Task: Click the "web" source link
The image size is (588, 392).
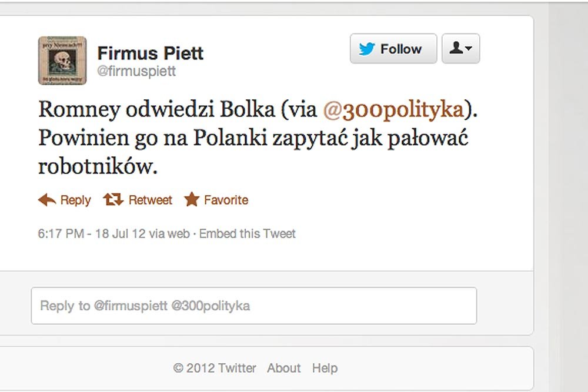Action: coord(179,234)
